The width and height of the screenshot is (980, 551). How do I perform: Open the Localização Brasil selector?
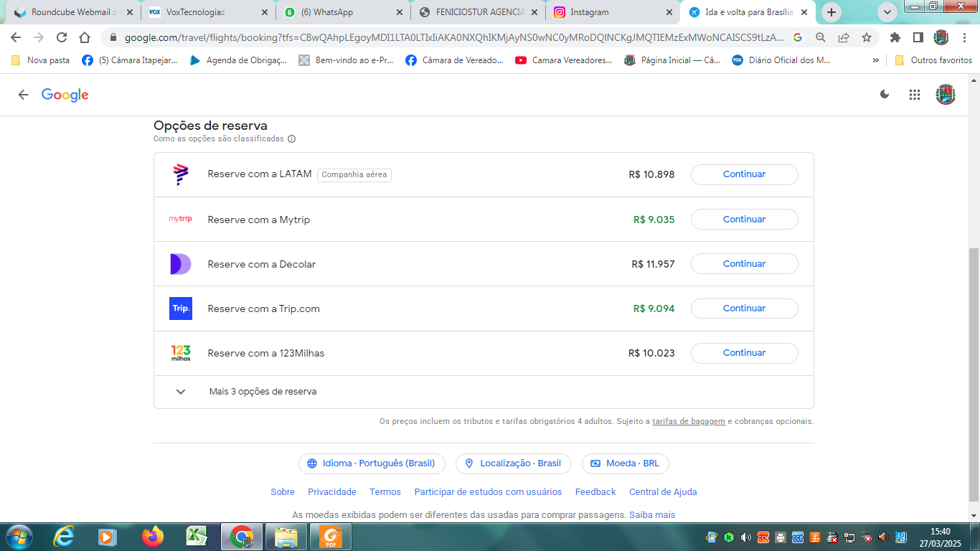[513, 463]
